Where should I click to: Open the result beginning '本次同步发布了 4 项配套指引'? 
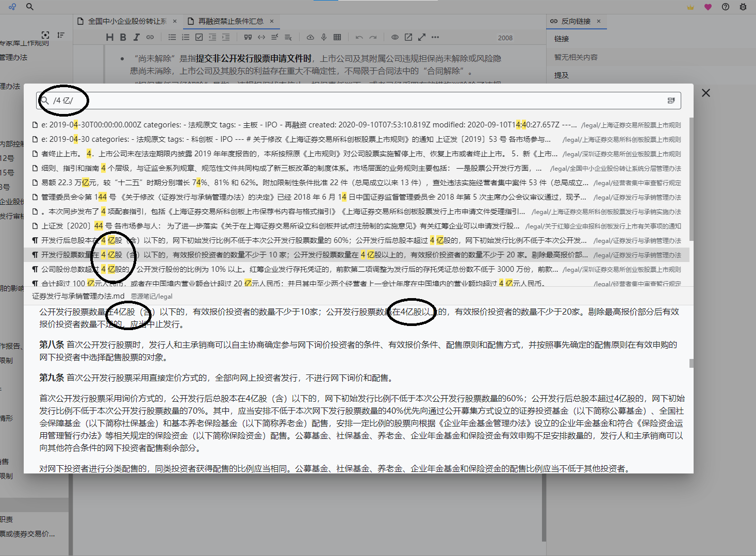pyautogui.click(x=356, y=211)
